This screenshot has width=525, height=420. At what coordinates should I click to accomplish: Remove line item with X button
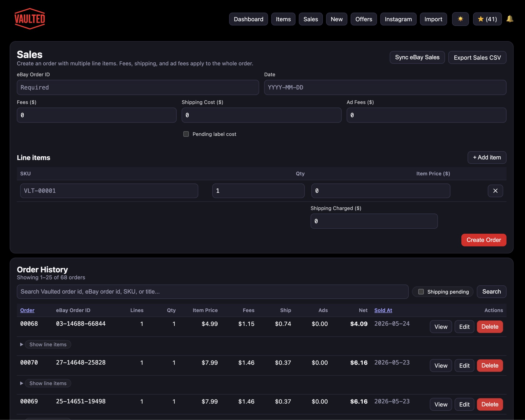tap(495, 191)
